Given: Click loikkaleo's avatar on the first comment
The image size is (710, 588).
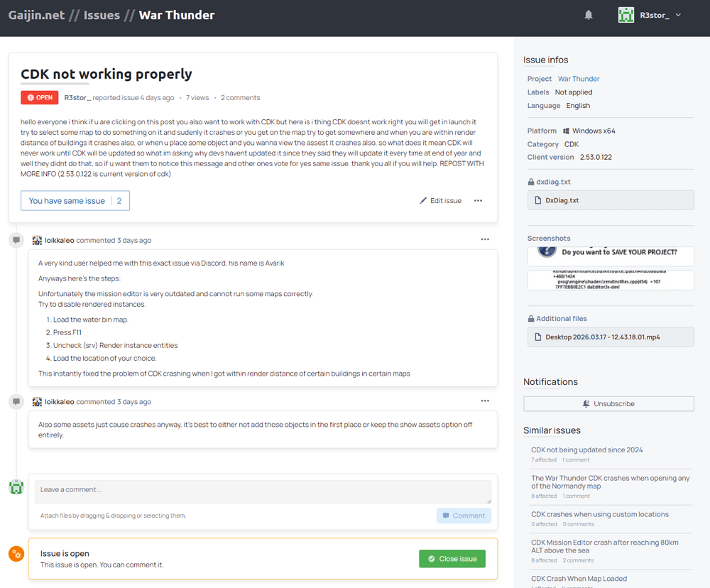Looking at the screenshot, I should (38, 240).
